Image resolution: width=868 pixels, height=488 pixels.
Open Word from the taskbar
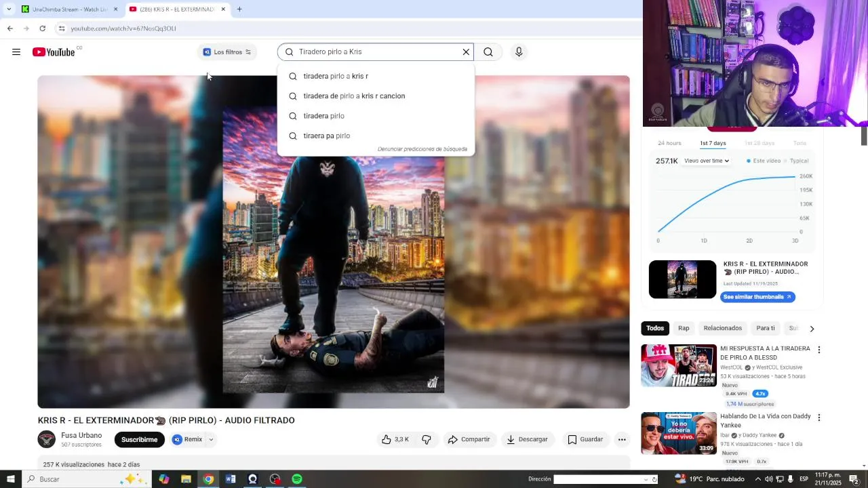[231, 479]
